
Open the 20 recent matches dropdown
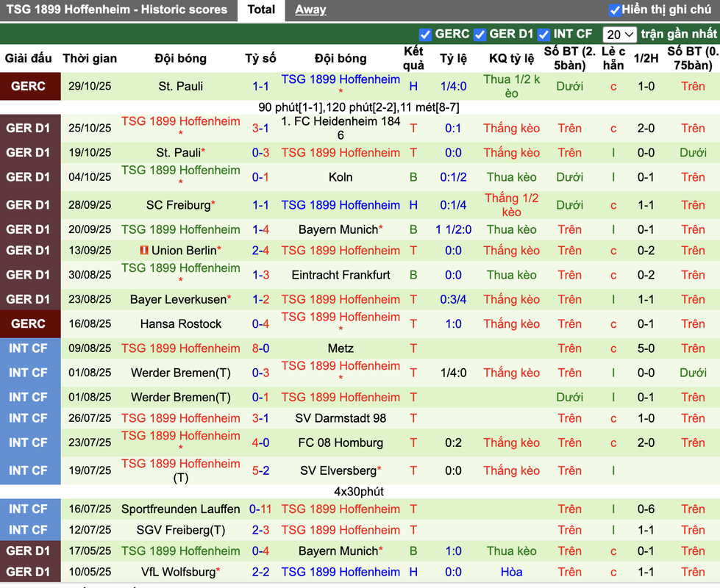coord(619,35)
